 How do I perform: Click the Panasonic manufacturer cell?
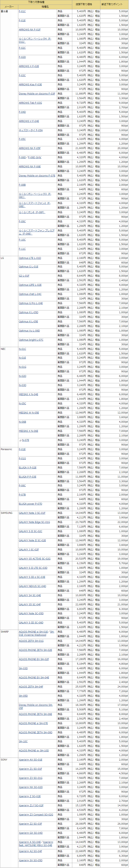(x=9, y=479)
